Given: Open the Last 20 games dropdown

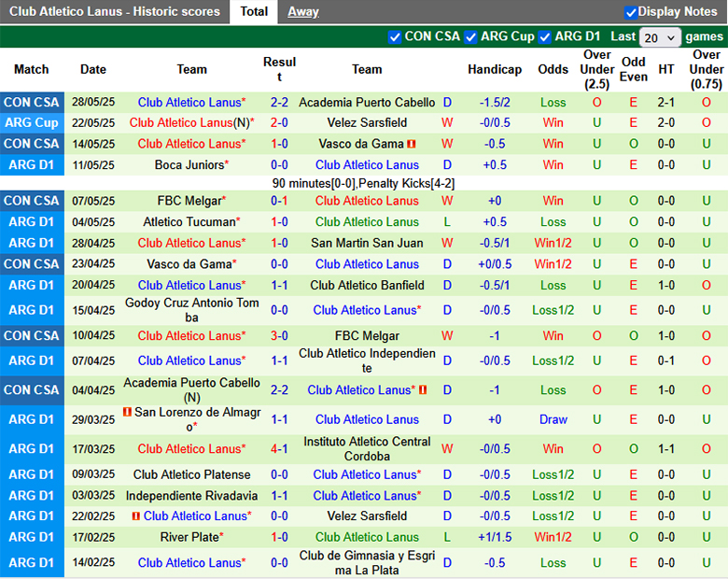Looking at the screenshot, I should (x=660, y=37).
